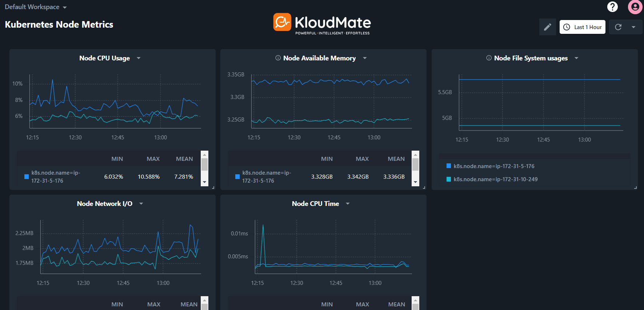Sort Node Available Memory legend by MIN
Image resolution: width=644 pixels, height=310 pixels.
pos(327,159)
